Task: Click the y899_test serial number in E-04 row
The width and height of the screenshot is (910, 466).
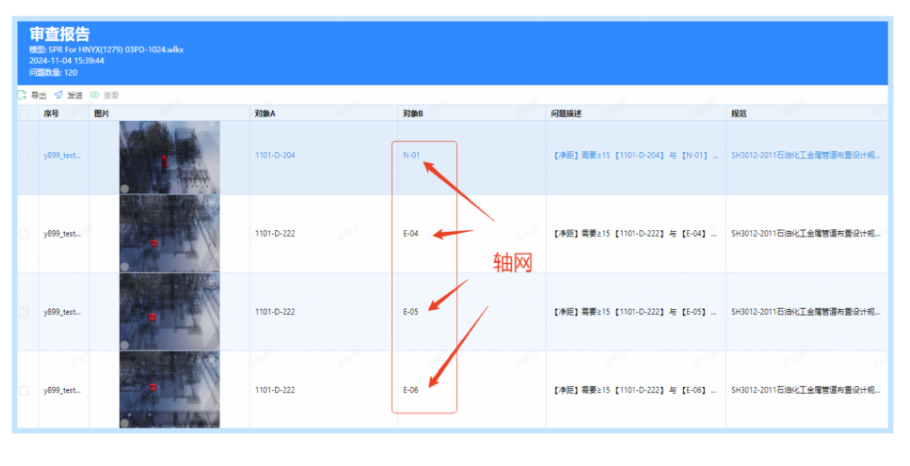Action: pyautogui.click(x=62, y=234)
